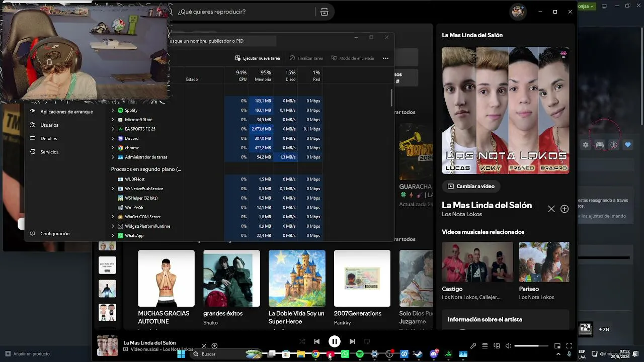
Task: Click the Cambiar a video button
Action: click(x=471, y=186)
